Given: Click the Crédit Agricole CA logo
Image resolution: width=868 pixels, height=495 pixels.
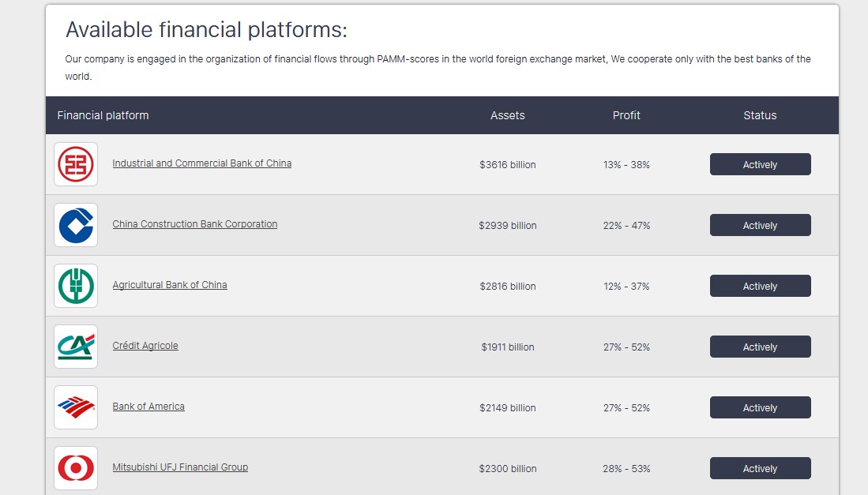Looking at the screenshot, I should tap(76, 347).
